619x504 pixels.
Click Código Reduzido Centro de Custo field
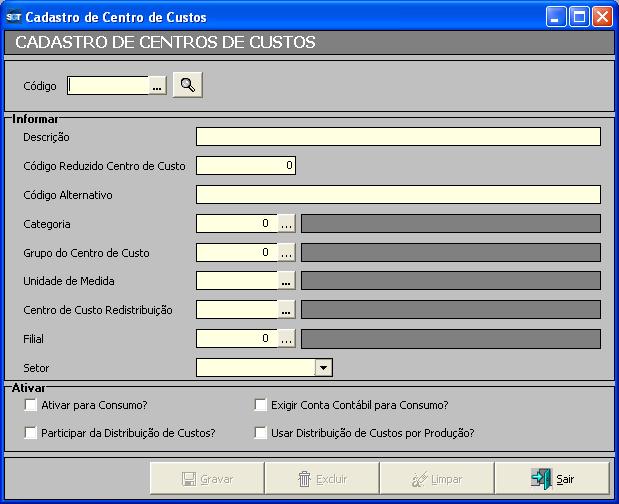(x=245, y=166)
